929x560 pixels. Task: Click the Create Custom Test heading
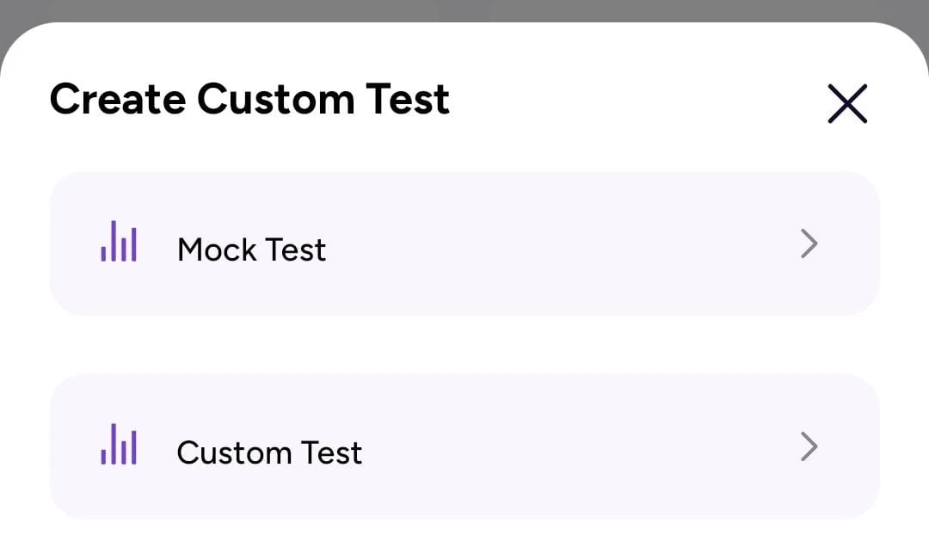click(249, 99)
